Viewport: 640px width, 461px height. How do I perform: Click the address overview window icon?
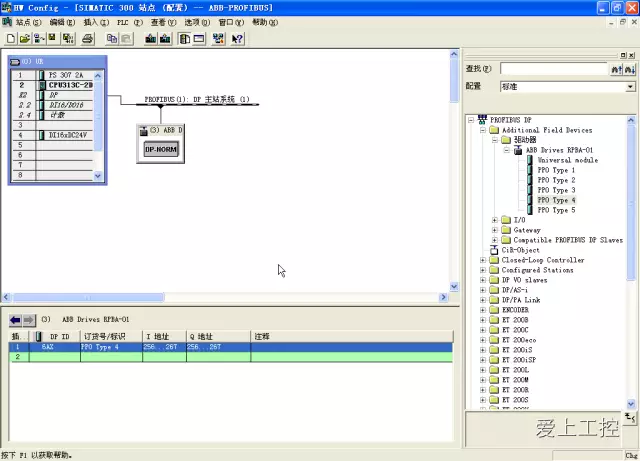tap(199, 39)
